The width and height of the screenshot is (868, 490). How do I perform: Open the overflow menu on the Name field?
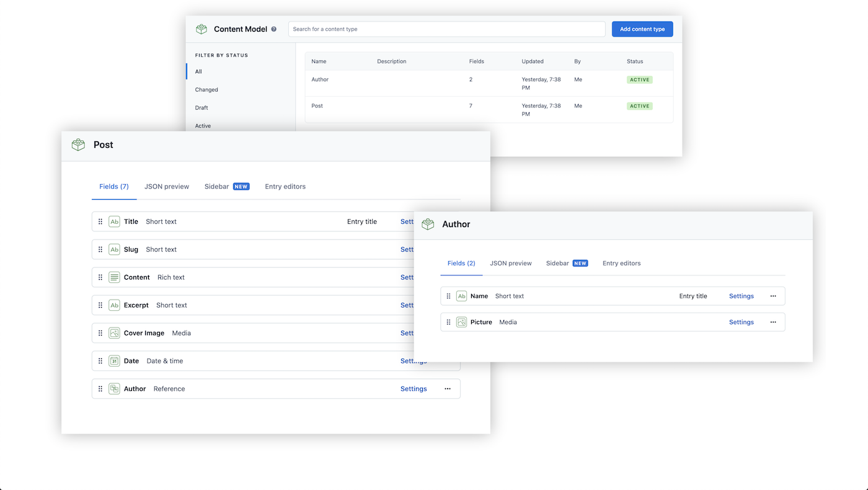click(x=773, y=296)
